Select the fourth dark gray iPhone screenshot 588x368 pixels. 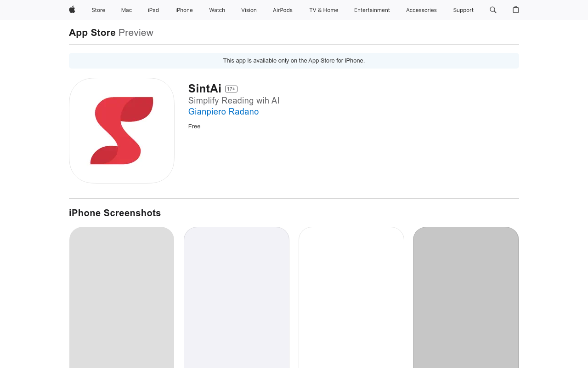coord(466,298)
